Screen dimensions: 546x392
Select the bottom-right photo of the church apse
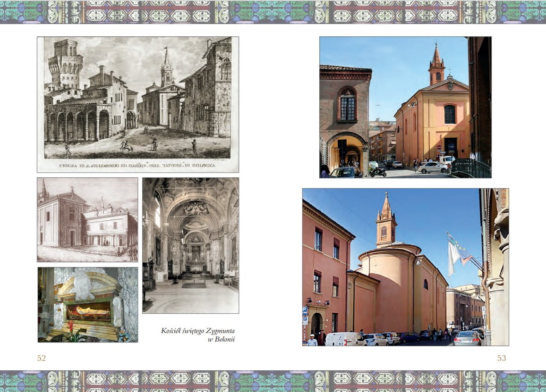coord(405,267)
